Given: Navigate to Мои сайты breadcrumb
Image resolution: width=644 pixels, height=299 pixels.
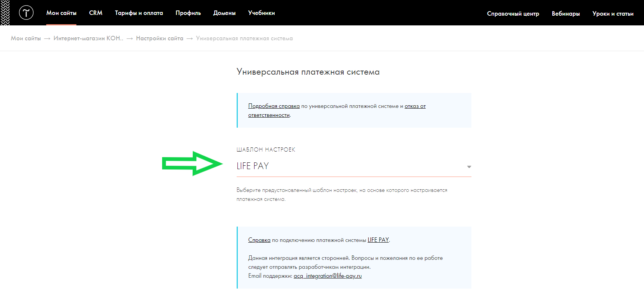Looking at the screenshot, I should (x=26, y=38).
